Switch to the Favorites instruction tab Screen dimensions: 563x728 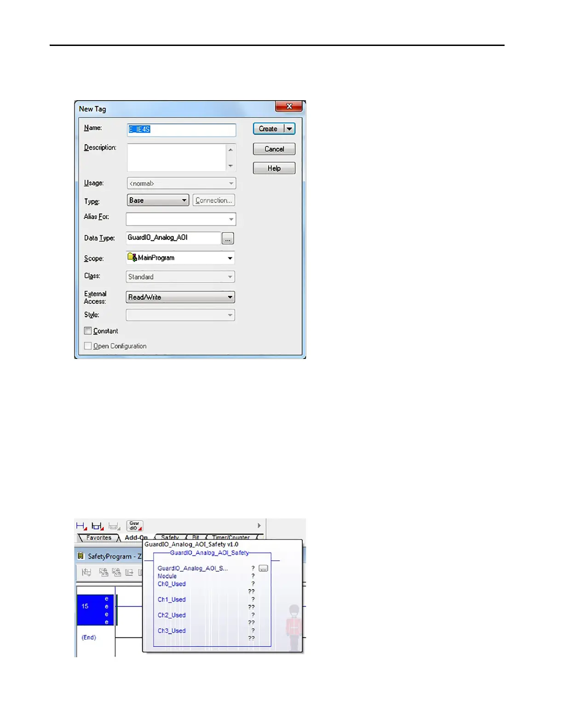point(99,538)
